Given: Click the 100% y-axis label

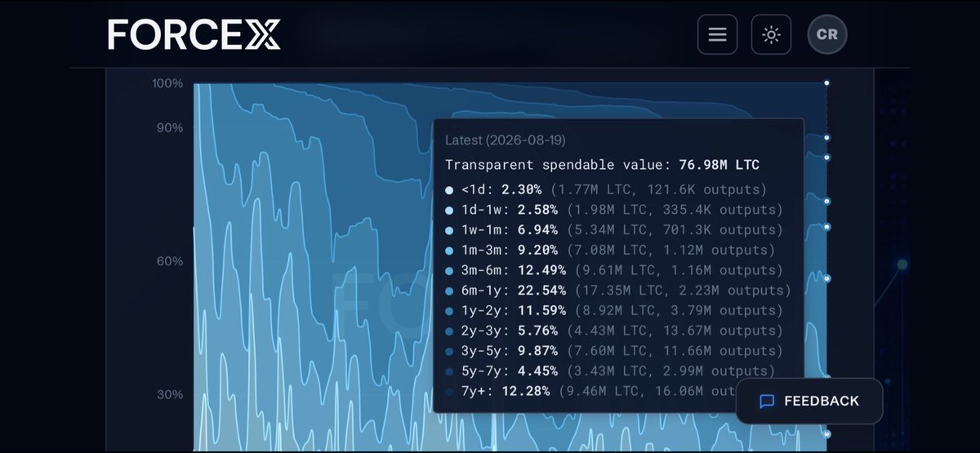Looking at the screenshot, I should [x=167, y=83].
